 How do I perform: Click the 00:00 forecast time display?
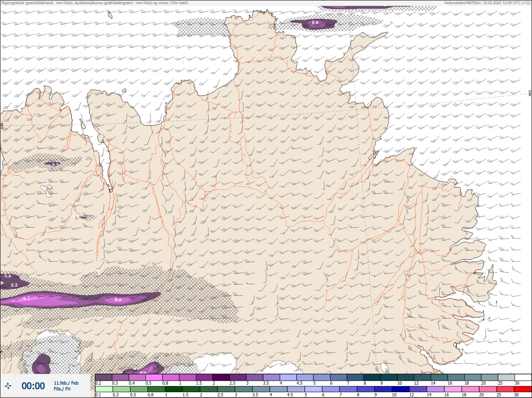point(33,386)
